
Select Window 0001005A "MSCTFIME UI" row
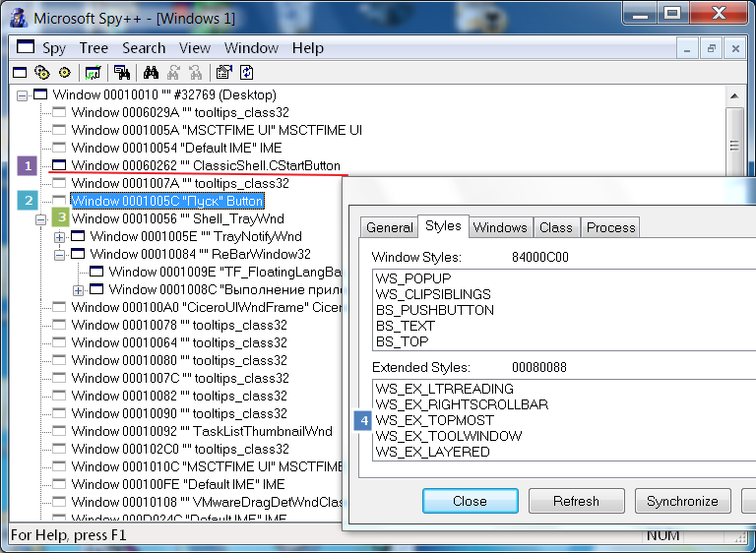coord(217,130)
